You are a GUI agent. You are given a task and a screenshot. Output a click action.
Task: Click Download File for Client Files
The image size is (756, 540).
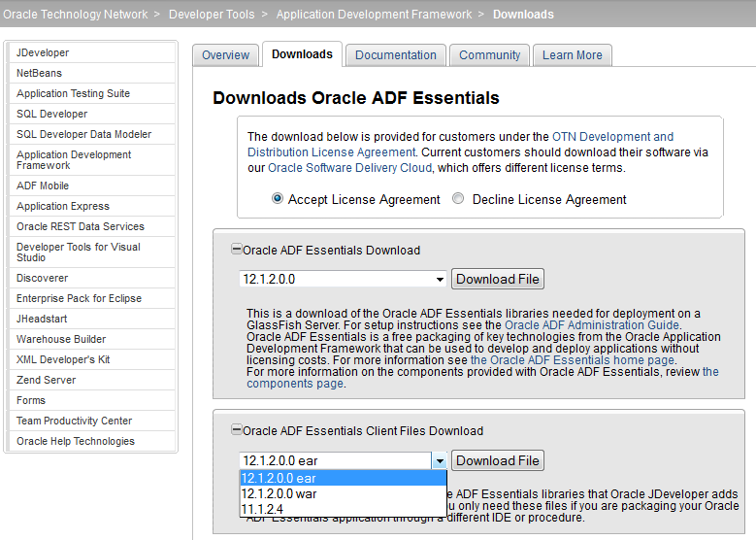(x=498, y=460)
